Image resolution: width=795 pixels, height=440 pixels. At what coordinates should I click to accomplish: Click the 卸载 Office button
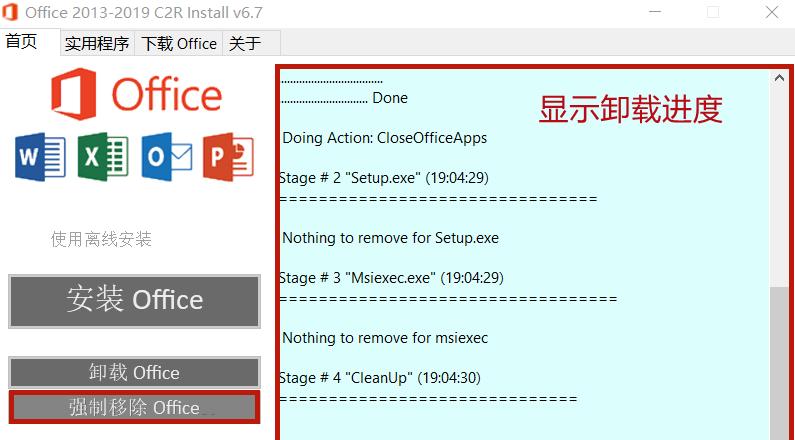[134, 373]
